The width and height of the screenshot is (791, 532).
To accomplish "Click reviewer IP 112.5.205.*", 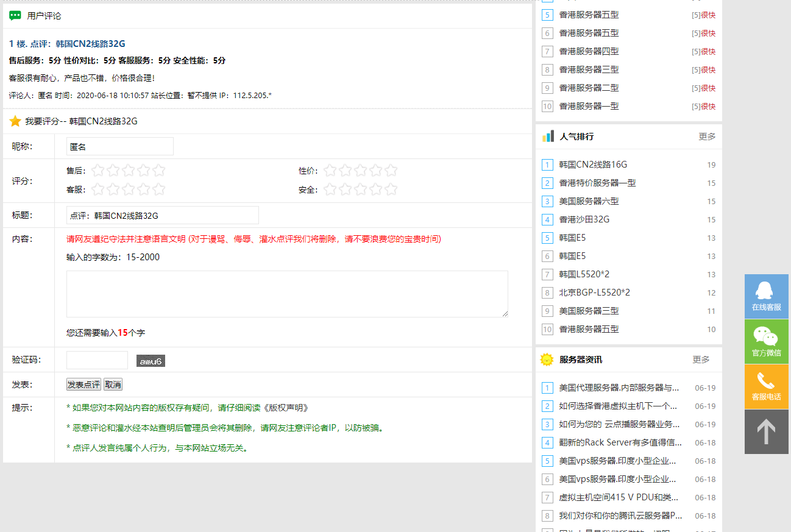I will point(252,96).
